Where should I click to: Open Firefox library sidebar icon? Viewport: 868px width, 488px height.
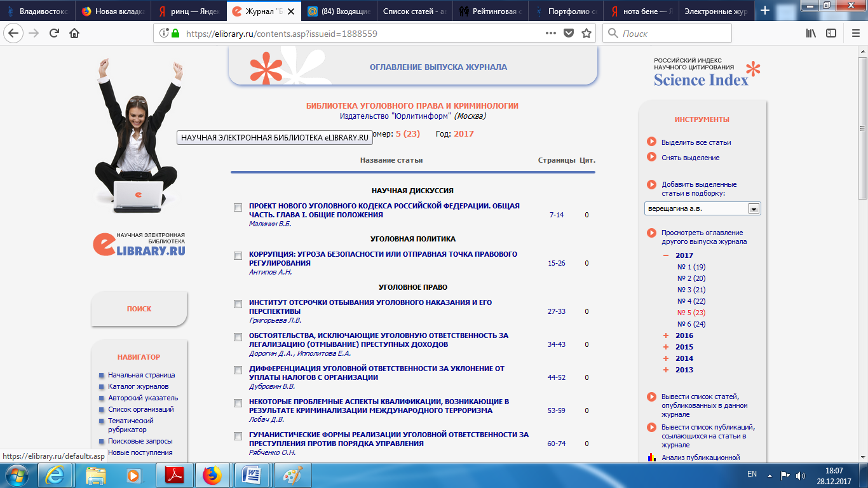click(811, 34)
